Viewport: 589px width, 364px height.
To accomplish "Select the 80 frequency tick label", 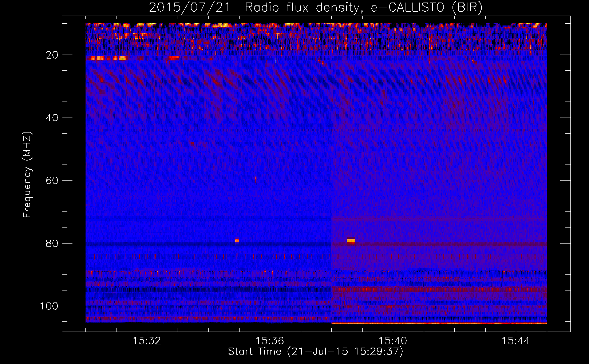I will click(x=52, y=243).
